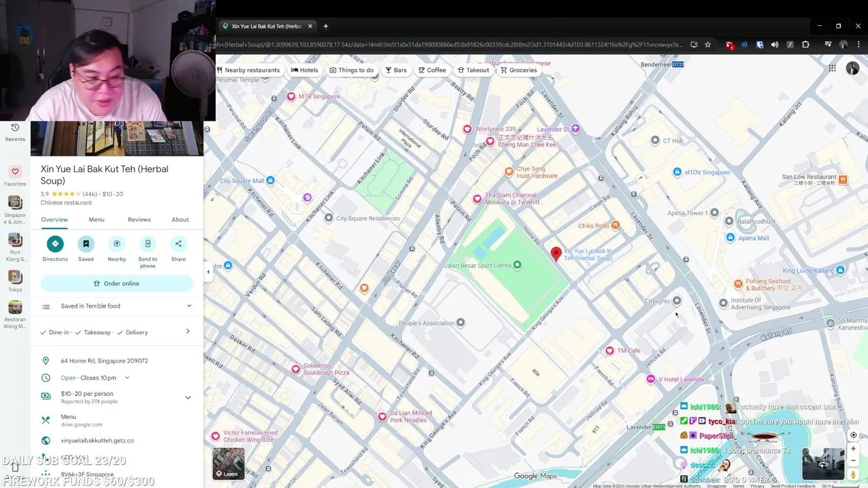Open the Google account avatar on map
Viewport: 868px width, 488px height.
pyautogui.click(x=852, y=68)
